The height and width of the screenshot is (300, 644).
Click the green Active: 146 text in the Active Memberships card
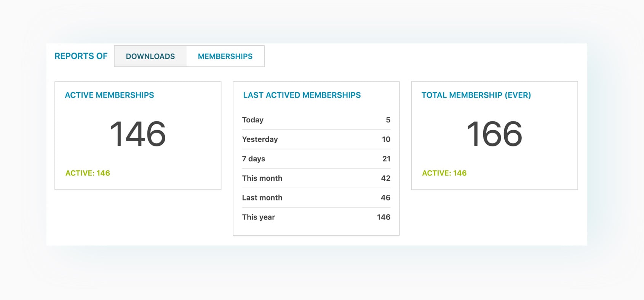(88, 173)
